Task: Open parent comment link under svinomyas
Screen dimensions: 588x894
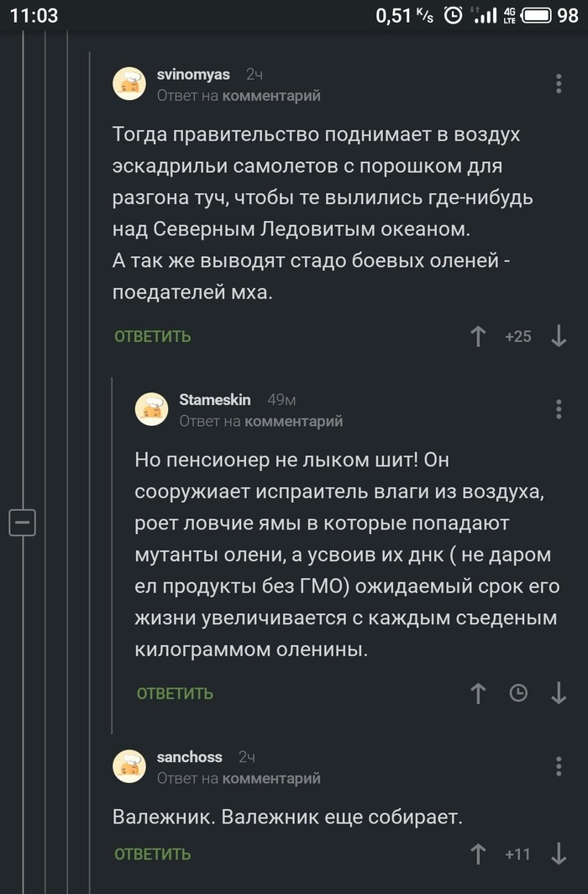Action: click(271, 97)
